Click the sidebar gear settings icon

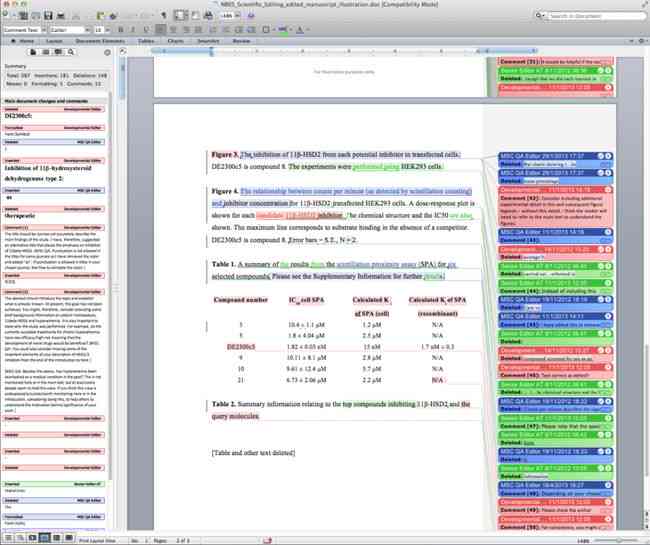[107, 52]
